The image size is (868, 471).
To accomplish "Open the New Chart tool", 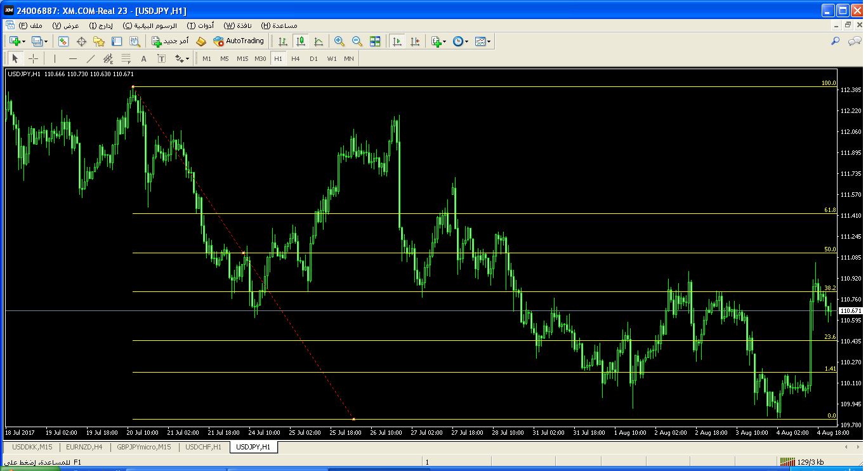I will pyautogui.click(x=15, y=41).
